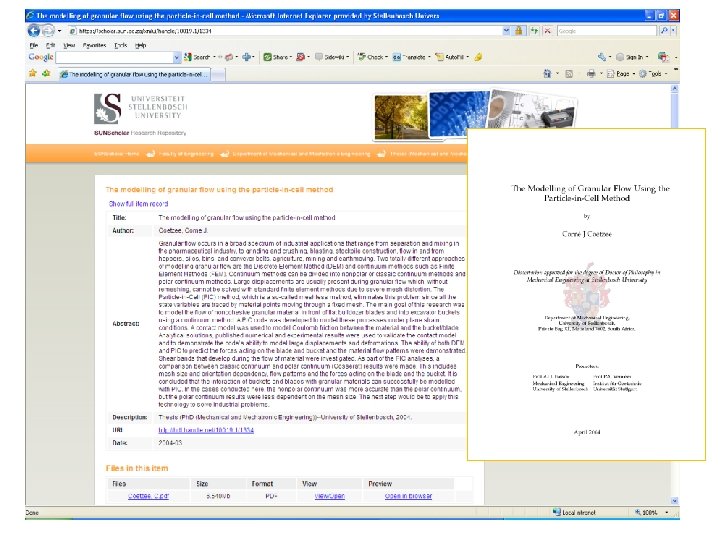Open search provider dropdown arrow
Viewport: 720px width, 540px height.
click(x=673, y=31)
